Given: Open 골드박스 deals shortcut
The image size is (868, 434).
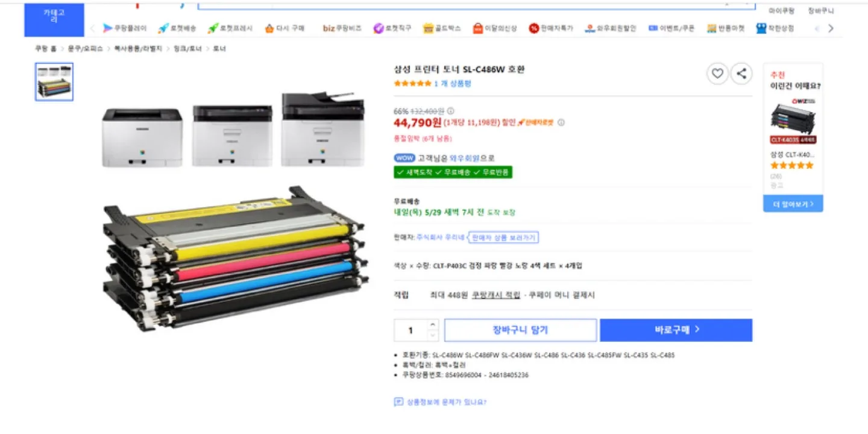Looking at the screenshot, I should pyautogui.click(x=442, y=28).
